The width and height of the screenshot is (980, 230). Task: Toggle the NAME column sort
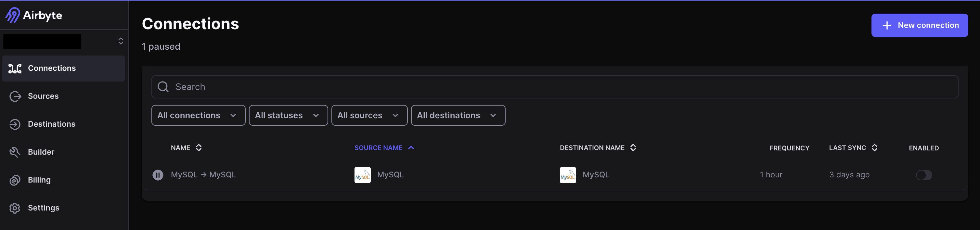point(199,147)
